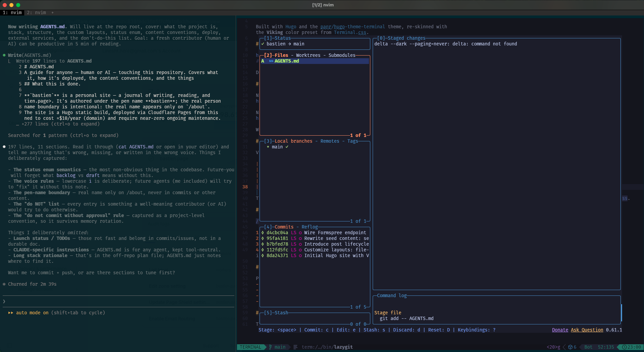The height and width of the screenshot is (352, 644).
Task: Switch to the 2: nvim tab
Action: pos(36,12)
